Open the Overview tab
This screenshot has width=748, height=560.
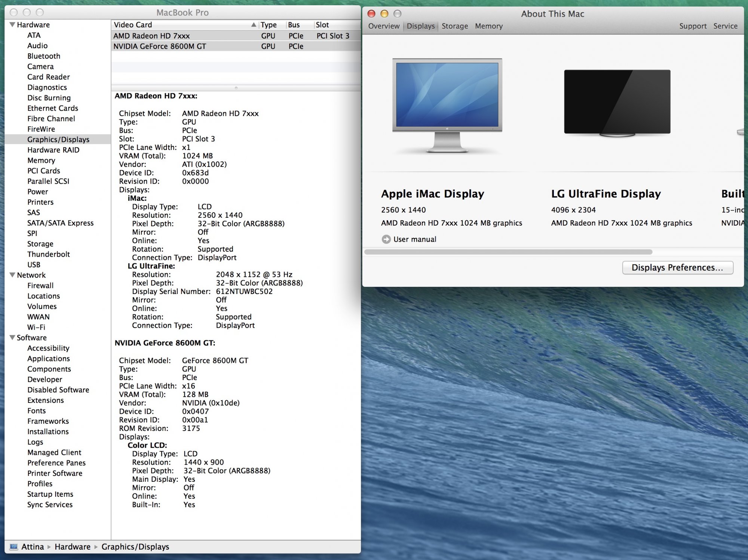(x=384, y=26)
